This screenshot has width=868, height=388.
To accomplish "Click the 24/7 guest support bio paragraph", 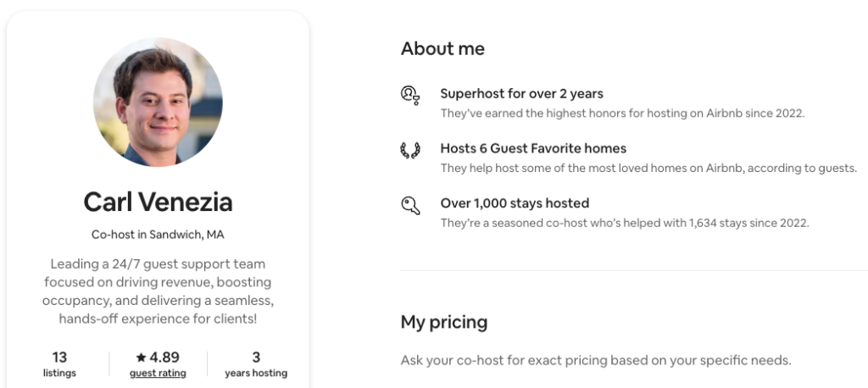I will (158, 291).
